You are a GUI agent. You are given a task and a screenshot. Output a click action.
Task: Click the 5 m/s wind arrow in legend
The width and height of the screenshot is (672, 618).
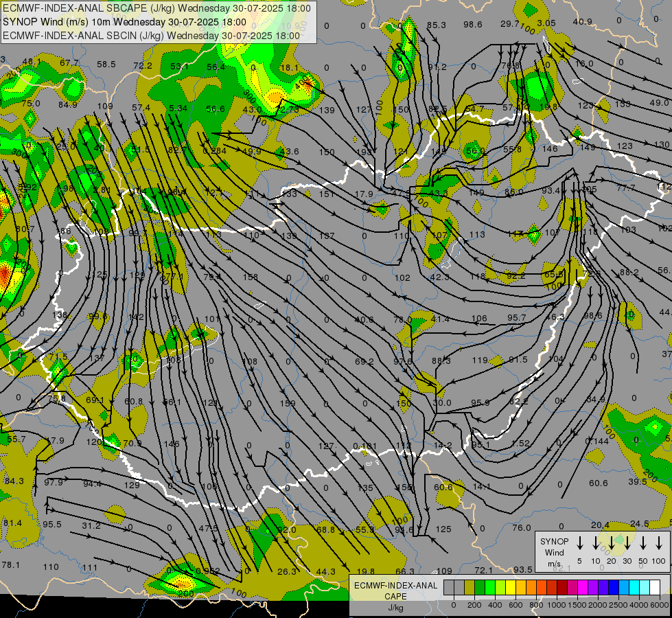click(579, 543)
